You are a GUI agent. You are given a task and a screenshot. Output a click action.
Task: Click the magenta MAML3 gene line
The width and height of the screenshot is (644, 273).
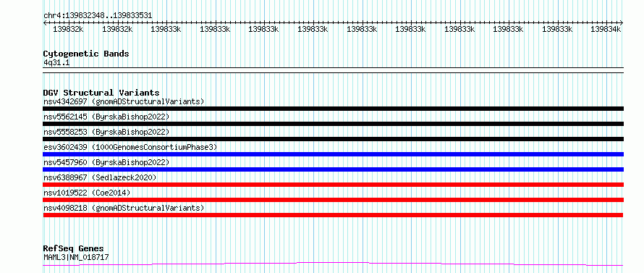(333, 264)
